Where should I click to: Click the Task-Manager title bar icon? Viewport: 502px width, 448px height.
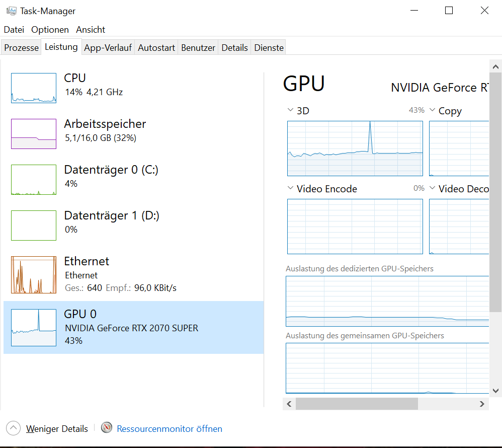point(11,11)
